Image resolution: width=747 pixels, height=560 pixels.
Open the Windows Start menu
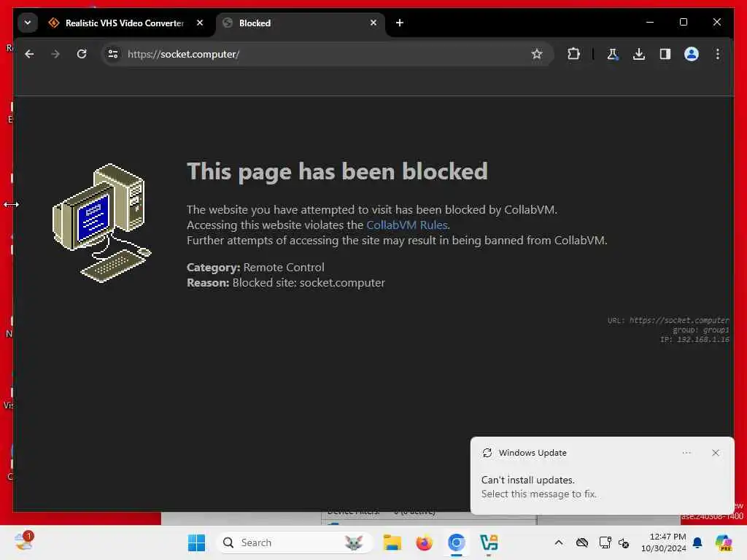pyautogui.click(x=196, y=542)
